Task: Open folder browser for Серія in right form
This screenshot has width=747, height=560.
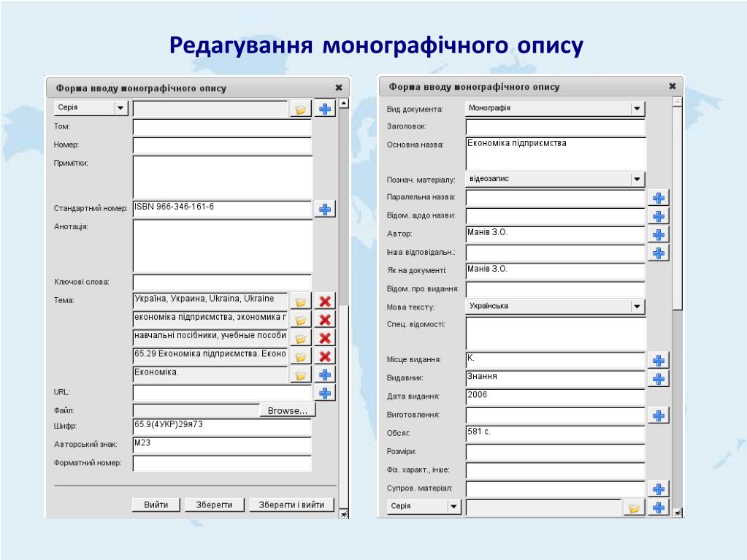Action: [x=634, y=507]
